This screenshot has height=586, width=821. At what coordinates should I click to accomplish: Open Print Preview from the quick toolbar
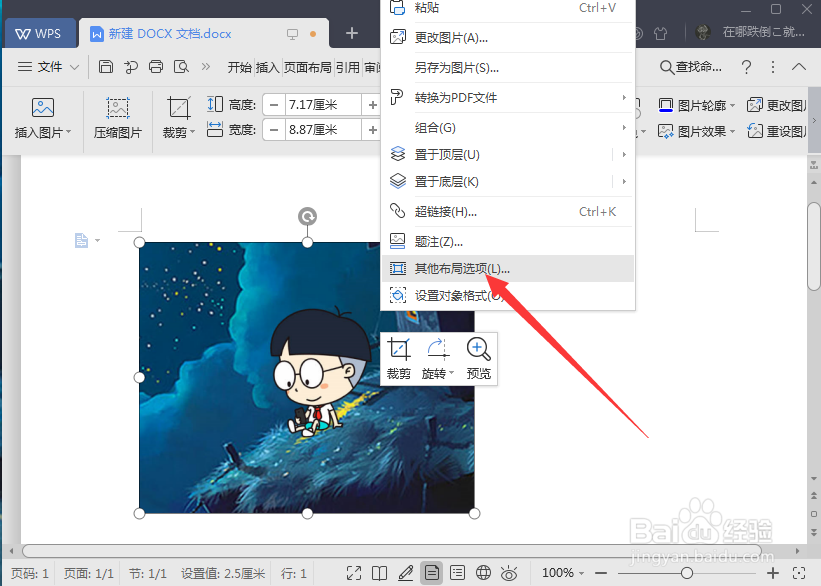point(181,67)
